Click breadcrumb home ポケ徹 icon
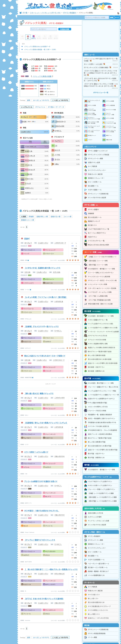Image resolution: width=121 pixels, height=644 pixels. (x=20, y=13)
